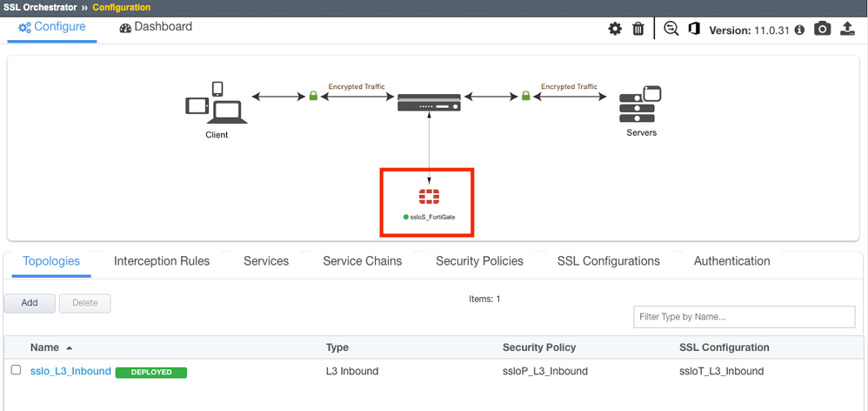
Task: Click the camera snapshot icon
Action: point(822,29)
